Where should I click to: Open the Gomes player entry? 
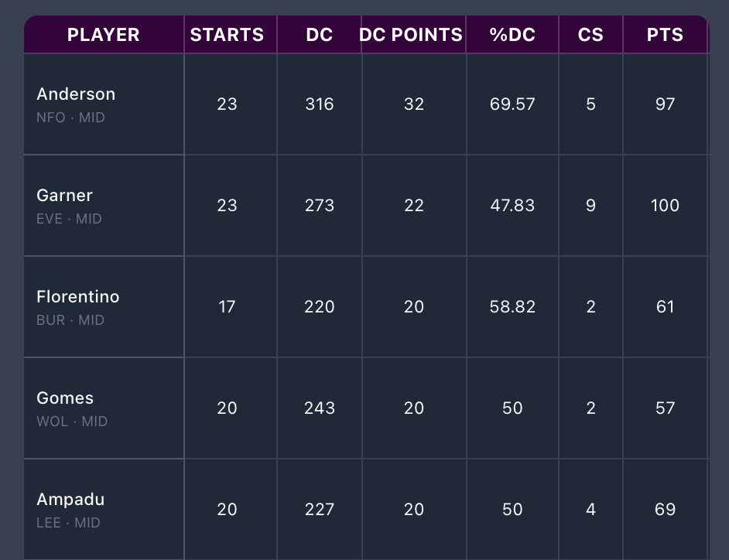[x=65, y=398]
